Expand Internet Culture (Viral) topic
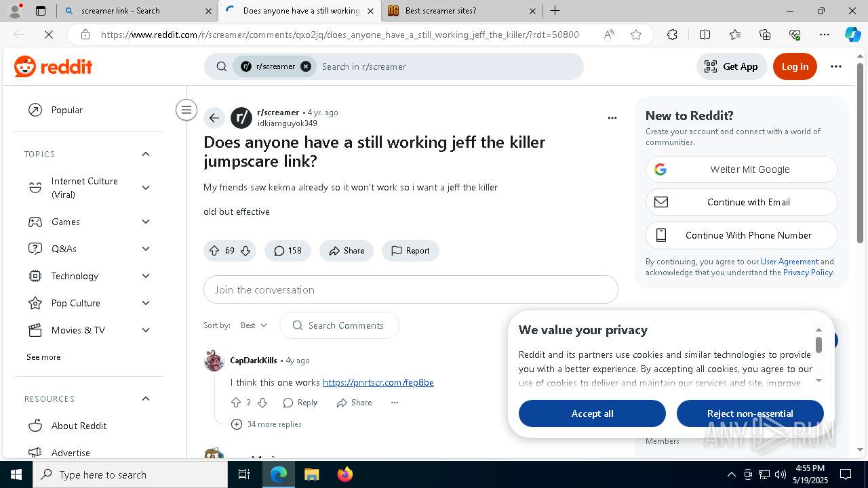Viewport: 868px width, 488px height. 146,188
